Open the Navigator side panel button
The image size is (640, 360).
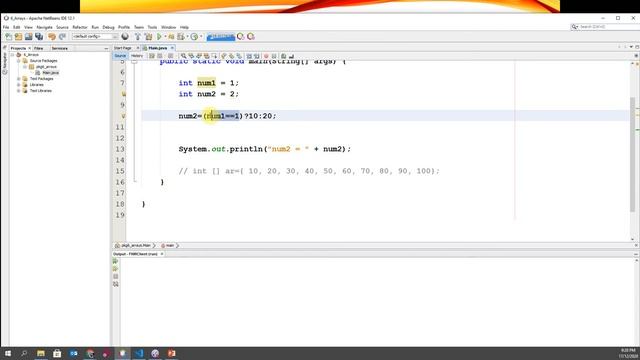4,63
